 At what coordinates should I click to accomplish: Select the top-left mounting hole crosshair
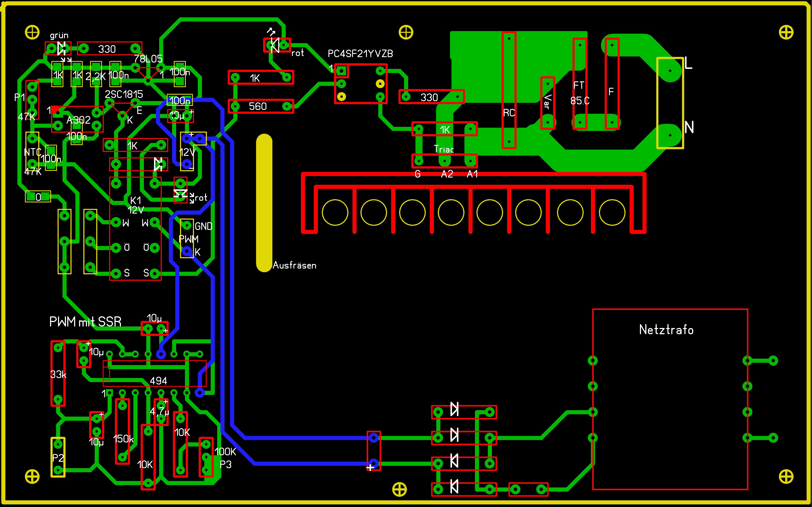32,33
